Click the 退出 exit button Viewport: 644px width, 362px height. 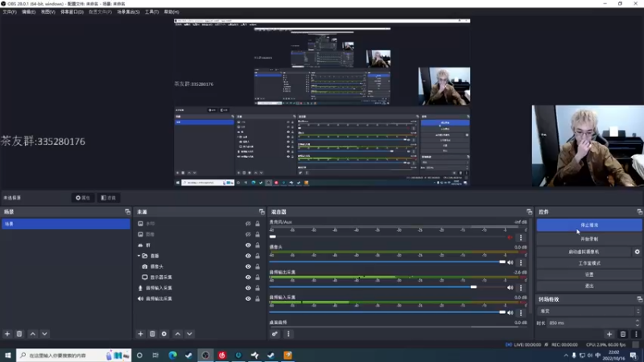589,286
